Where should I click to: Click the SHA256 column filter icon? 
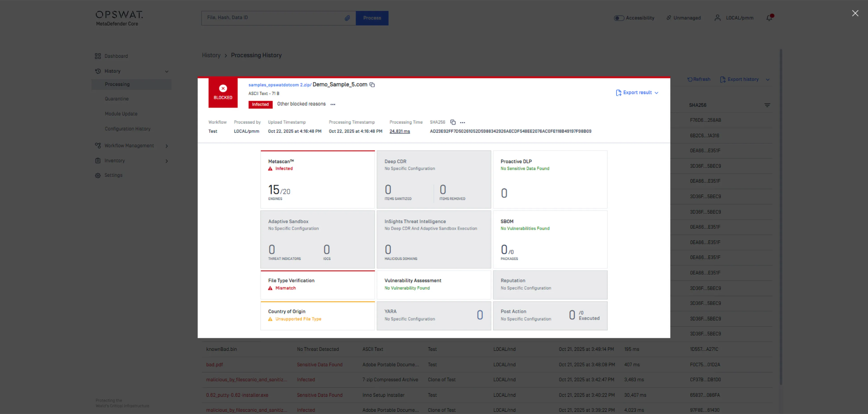tap(767, 105)
